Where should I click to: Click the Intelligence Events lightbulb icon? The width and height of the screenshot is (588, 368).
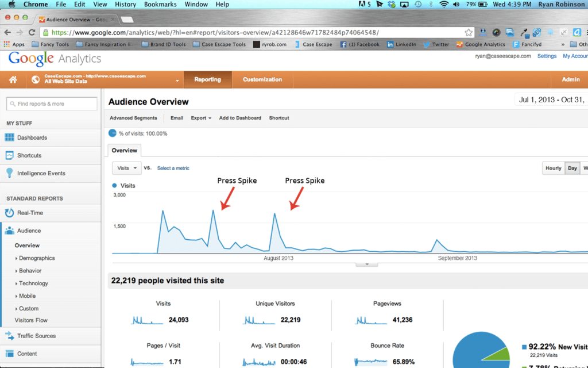pyautogui.click(x=9, y=173)
